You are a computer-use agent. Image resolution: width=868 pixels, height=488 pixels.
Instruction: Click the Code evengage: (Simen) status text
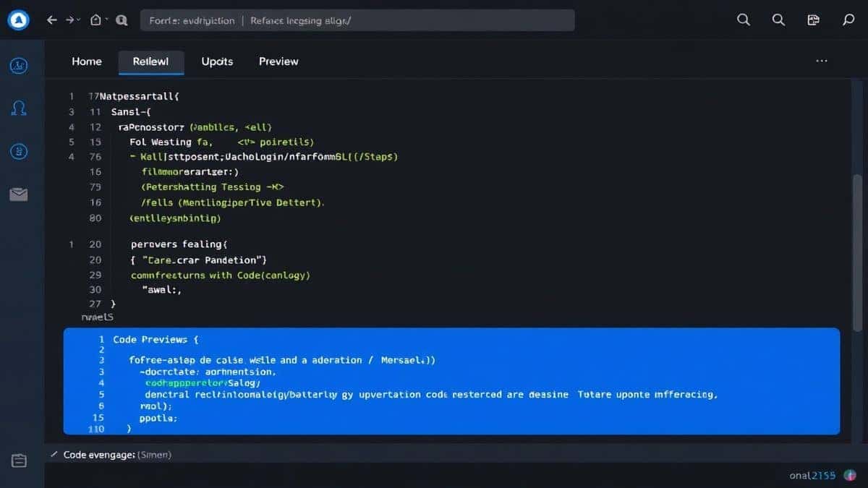[x=117, y=455]
